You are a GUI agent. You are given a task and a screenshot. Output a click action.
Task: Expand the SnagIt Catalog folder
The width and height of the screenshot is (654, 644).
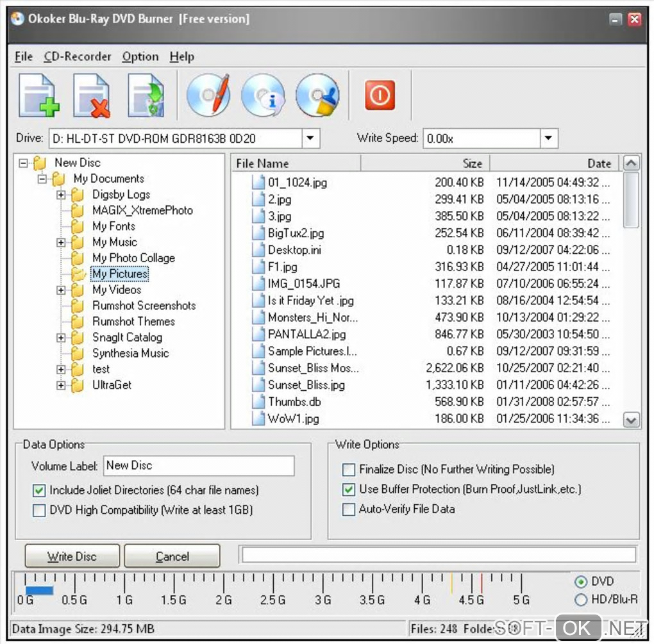pos(61,338)
